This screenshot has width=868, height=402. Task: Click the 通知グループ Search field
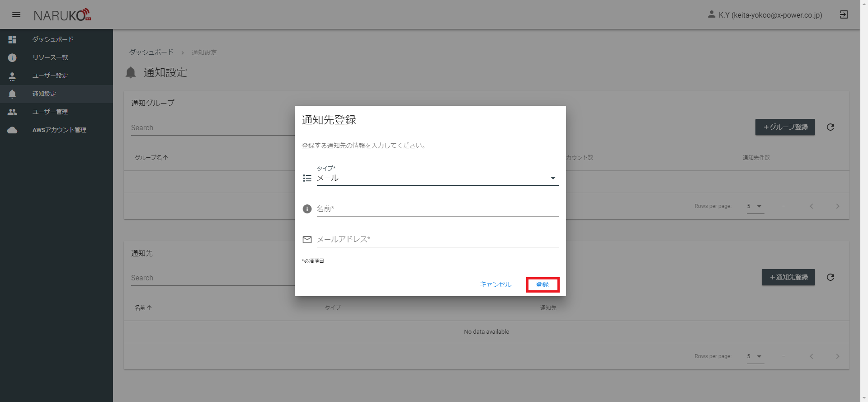[x=212, y=128]
